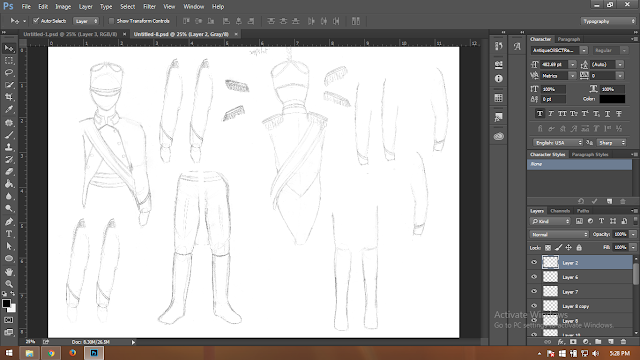Toggle Faux Bold text style

[540, 114]
